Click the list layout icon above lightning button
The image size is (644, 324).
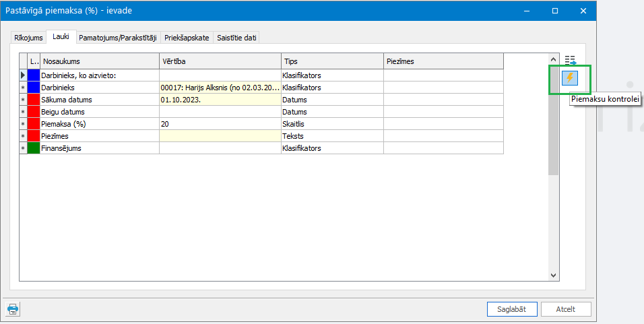click(x=571, y=61)
